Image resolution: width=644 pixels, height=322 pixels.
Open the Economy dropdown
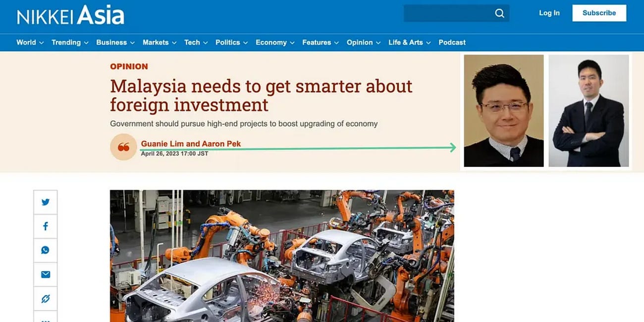pyautogui.click(x=275, y=43)
